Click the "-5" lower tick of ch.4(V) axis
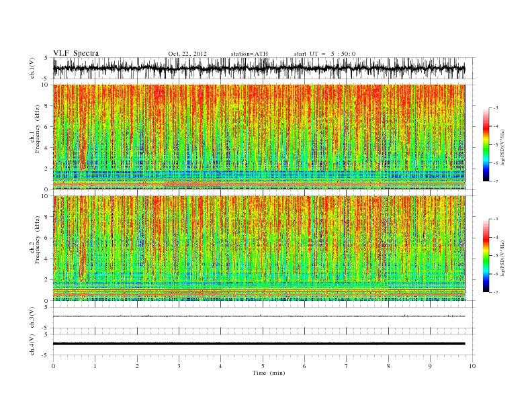This screenshot has height=411, width=532. [45, 355]
